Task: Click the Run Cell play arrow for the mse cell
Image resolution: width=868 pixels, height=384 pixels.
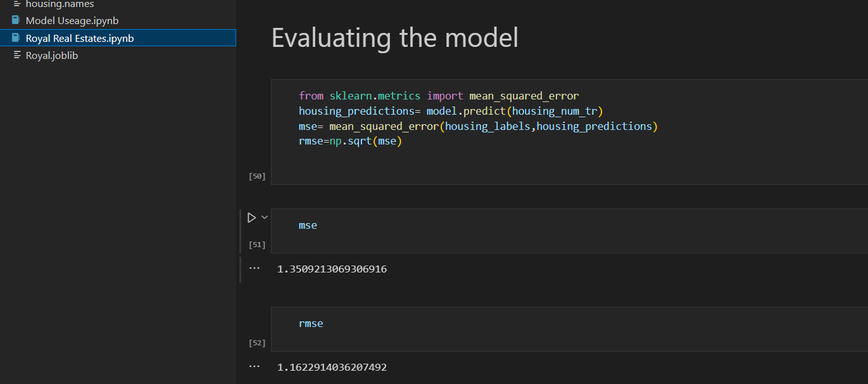Action: [251, 217]
